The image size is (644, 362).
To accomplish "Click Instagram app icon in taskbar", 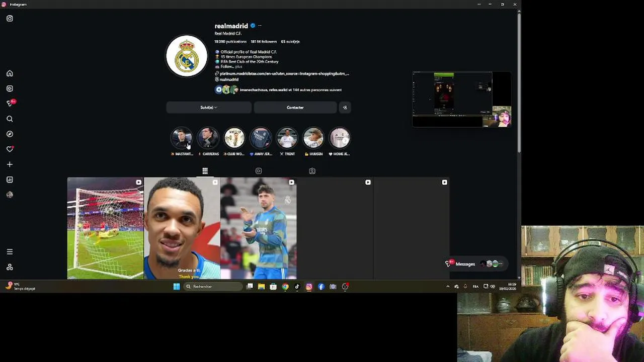I will (309, 287).
